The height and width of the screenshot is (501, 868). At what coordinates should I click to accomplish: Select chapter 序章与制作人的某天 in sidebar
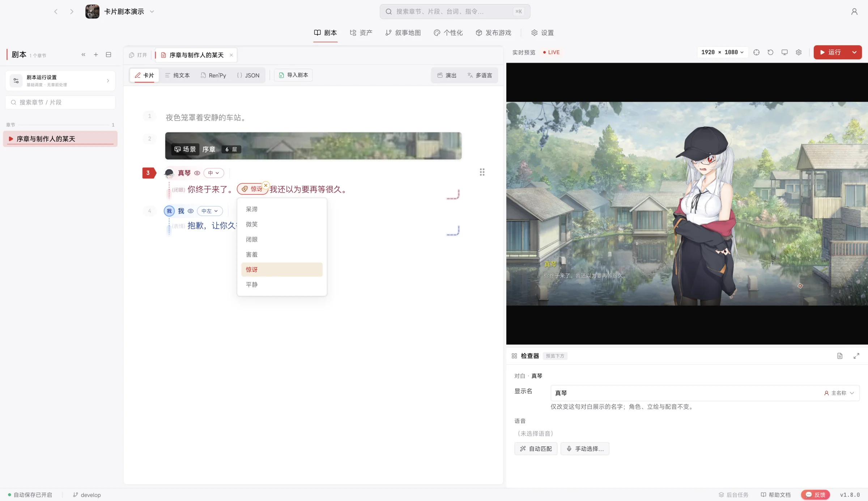[x=60, y=139]
